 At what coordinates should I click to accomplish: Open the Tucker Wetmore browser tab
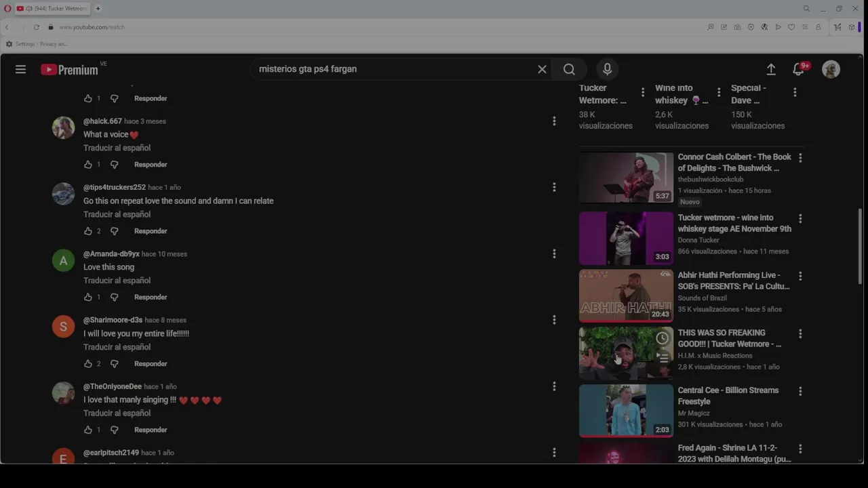pos(53,9)
